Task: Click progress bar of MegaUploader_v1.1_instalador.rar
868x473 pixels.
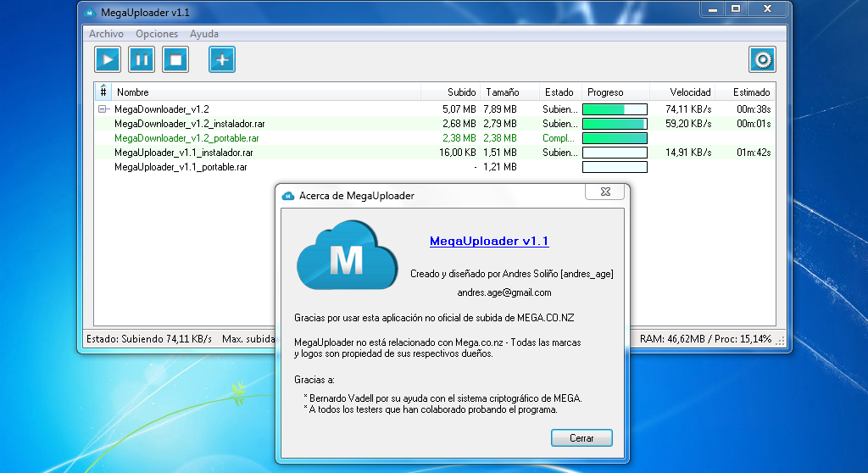Action: pyautogui.click(x=615, y=153)
